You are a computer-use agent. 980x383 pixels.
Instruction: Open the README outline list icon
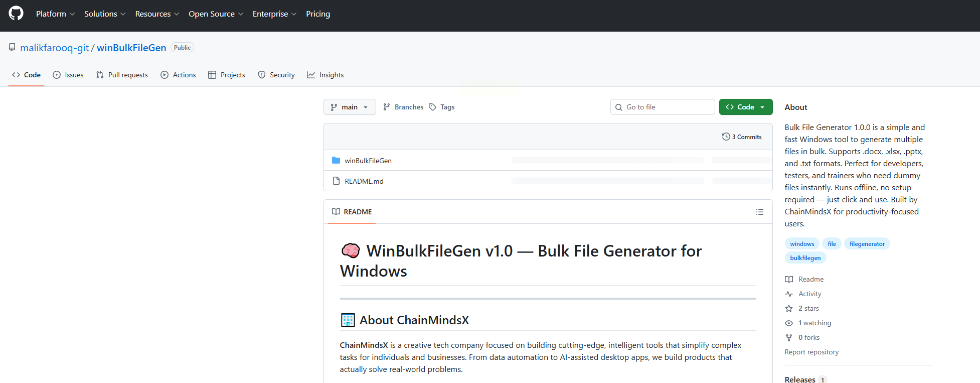(x=760, y=212)
